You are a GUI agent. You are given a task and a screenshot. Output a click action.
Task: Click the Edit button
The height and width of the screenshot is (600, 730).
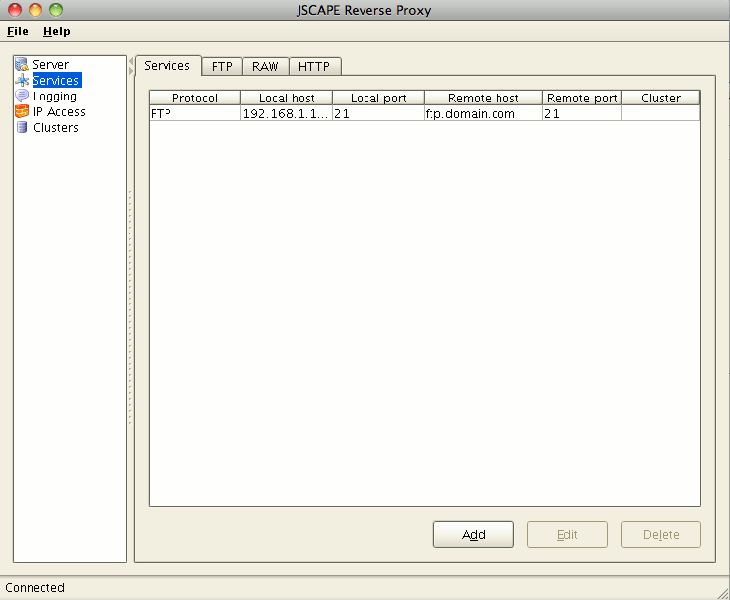(567, 534)
